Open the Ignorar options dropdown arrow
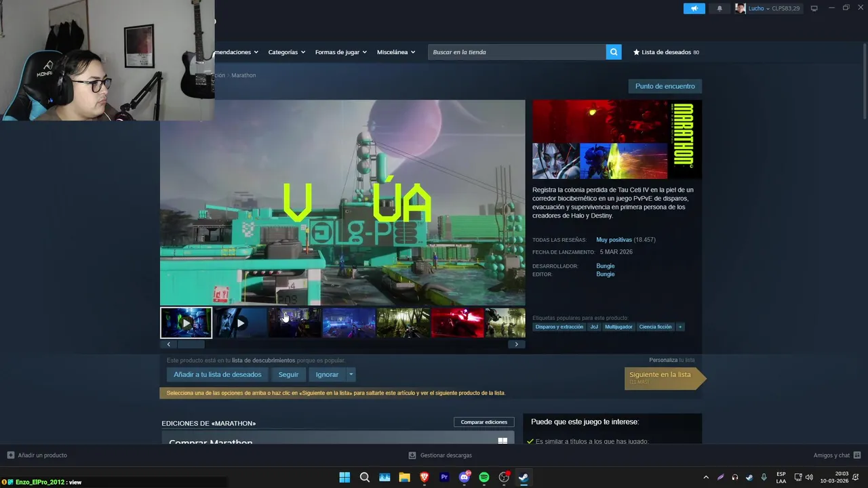868x488 pixels. coord(351,374)
